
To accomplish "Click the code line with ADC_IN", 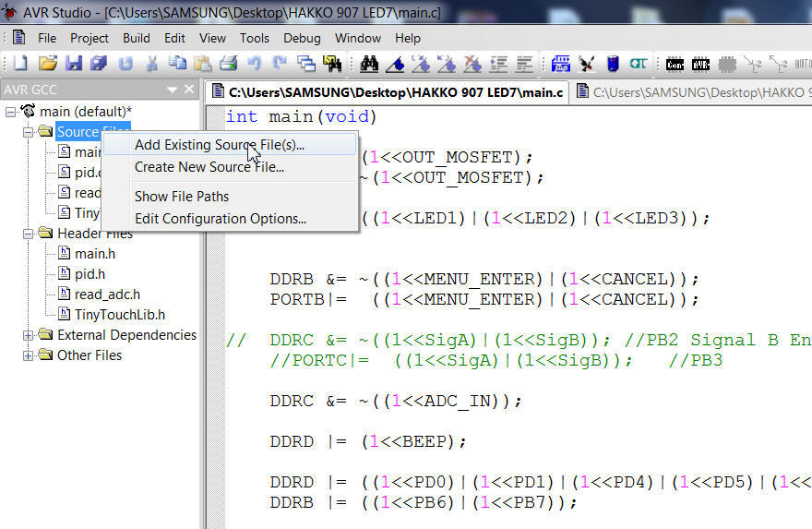I will pos(396,402).
